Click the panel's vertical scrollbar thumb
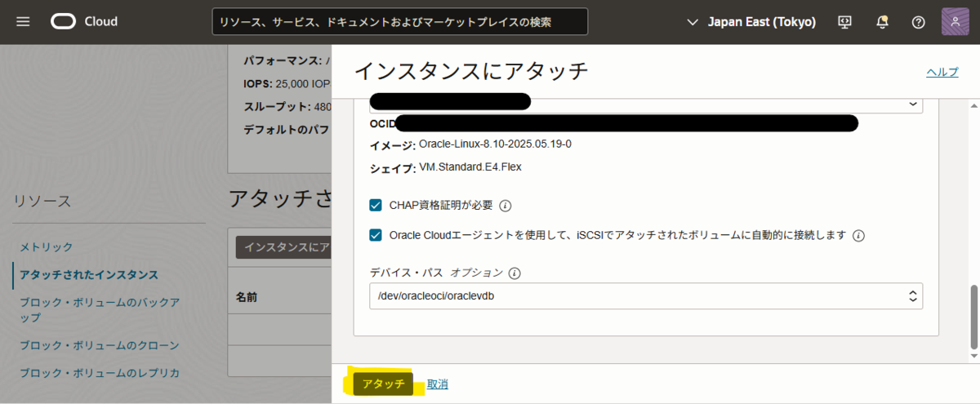Viewport: 980px width, 404px height. point(973,316)
